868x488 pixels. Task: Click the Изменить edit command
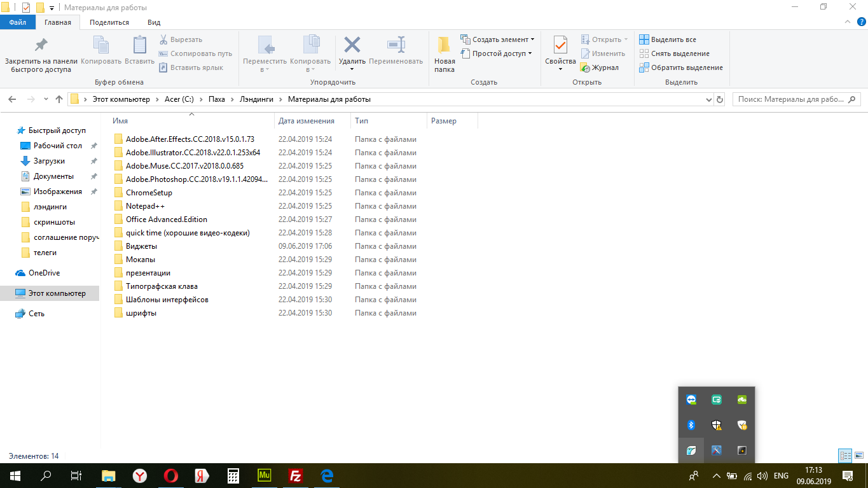coord(603,53)
